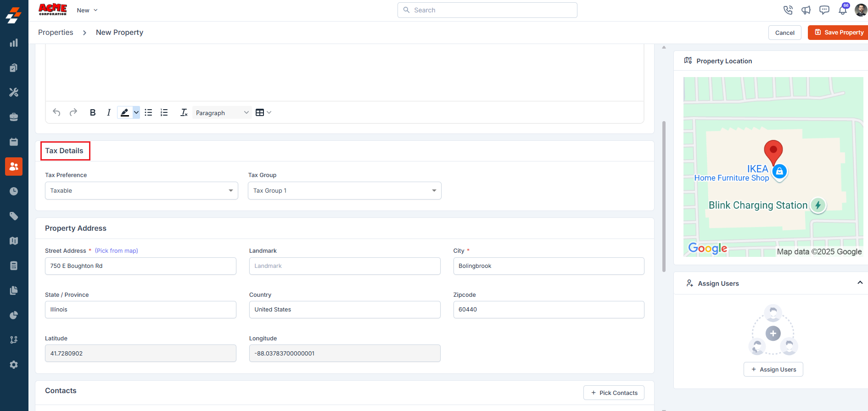Viewport: 868px width, 411px height.
Task: Click the ACME Corporation logo
Action: (53, 10)
